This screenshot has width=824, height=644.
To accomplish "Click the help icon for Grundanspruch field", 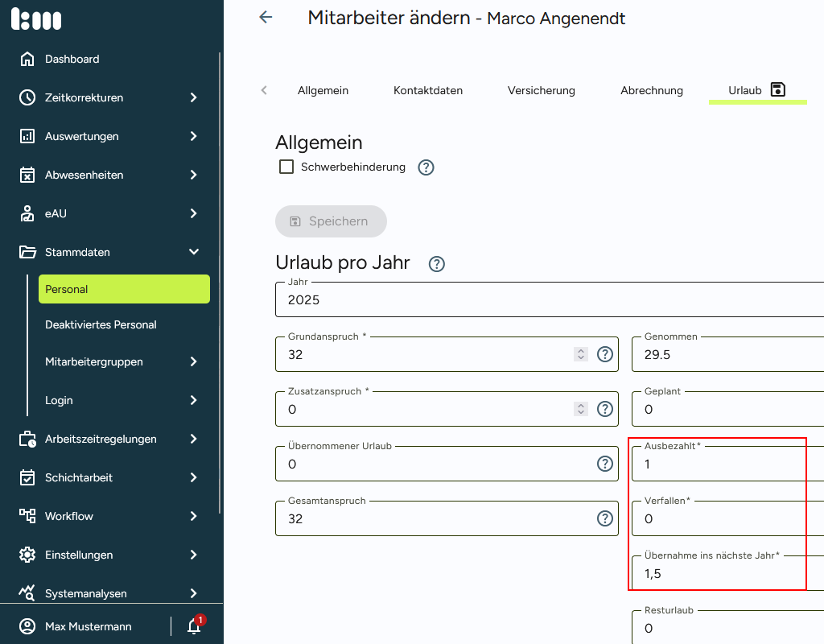I will (x=605, y=354).
